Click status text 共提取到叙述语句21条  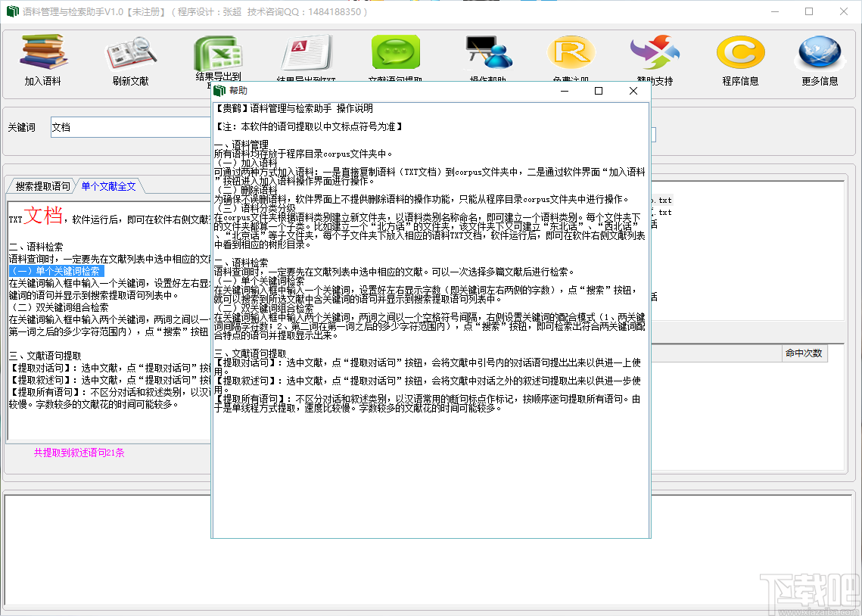(79, 453)
